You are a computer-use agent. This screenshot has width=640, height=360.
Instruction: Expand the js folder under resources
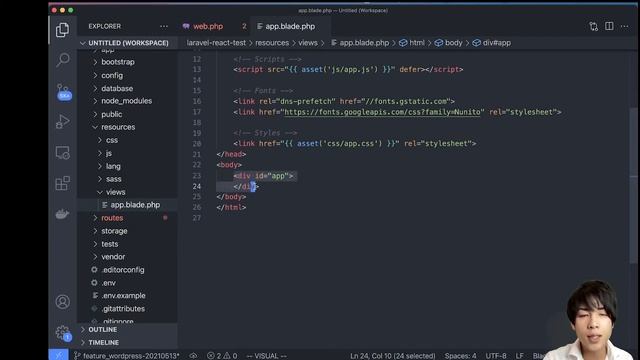(109, 153)
